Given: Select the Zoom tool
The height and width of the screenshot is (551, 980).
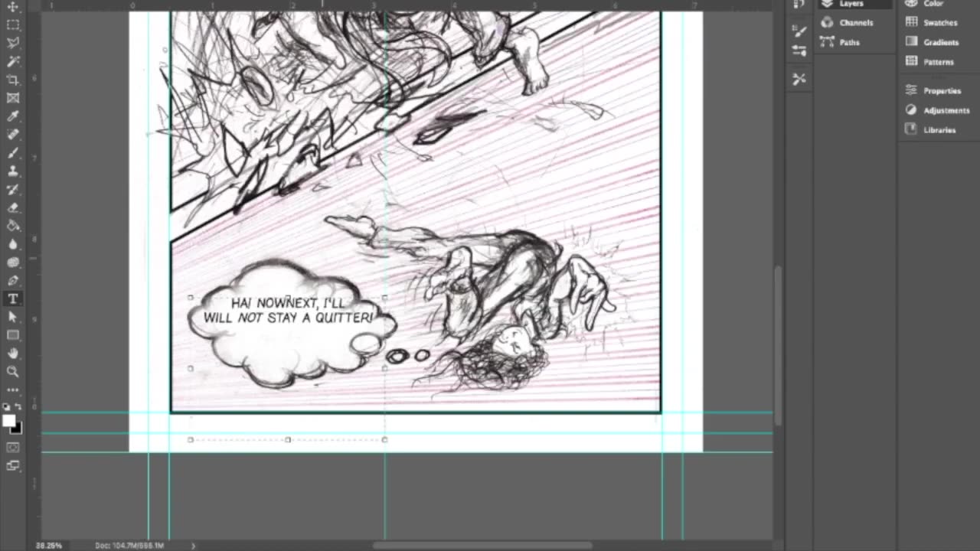Looking at the screenshot, I should [x=13, y=372].
